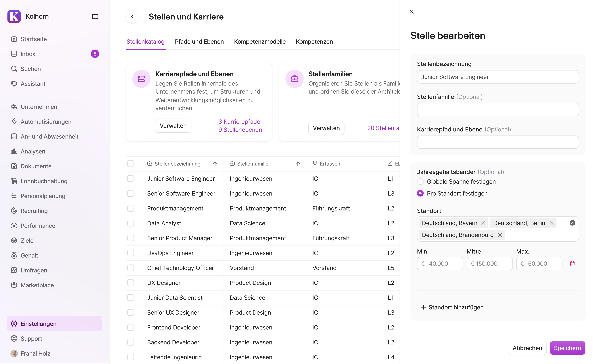Close the Stelle bearbeiten panel

click(x=412, y=12)
